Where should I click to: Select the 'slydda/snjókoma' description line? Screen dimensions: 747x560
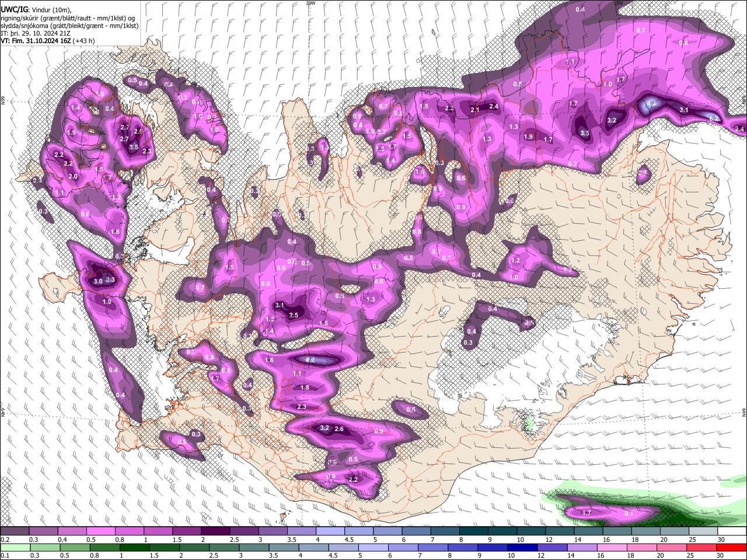[x=69, y=26]
